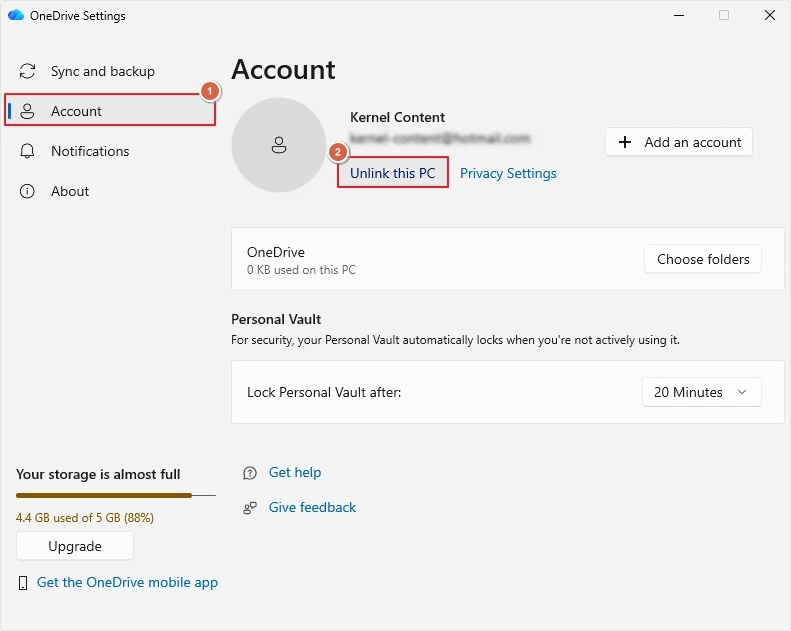Image resolution: width=791 pixels, height=631 pixels.
Task: Click the OneDrive cloud icon in title bar
Action: 16,15
